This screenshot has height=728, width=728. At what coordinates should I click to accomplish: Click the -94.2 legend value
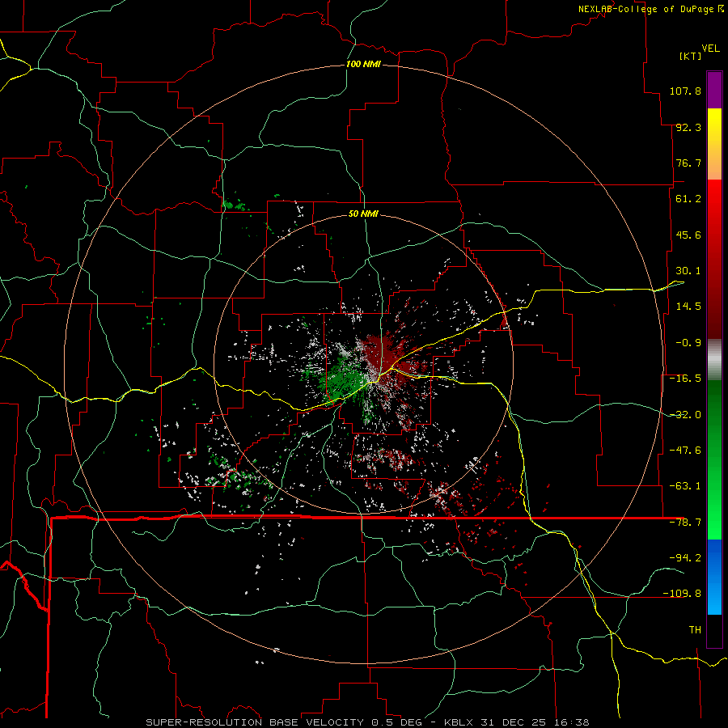[685, 558]
